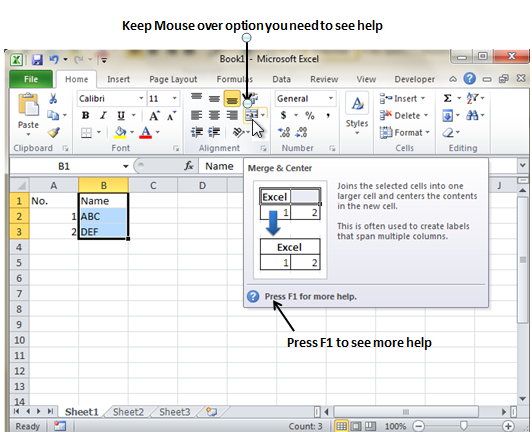Switch to the Review tab
The image size is (532, 432).
324,79
